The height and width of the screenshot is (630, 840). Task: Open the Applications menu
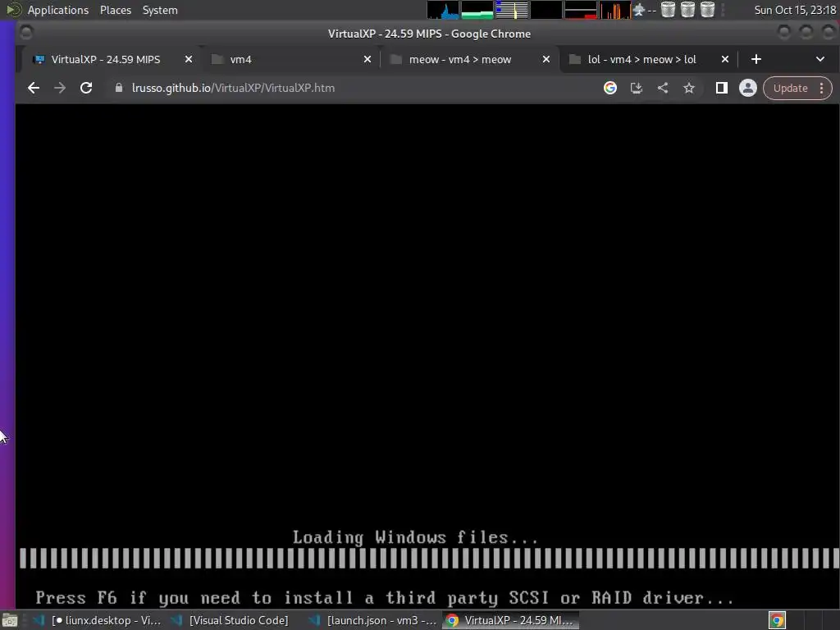point(58,10)
